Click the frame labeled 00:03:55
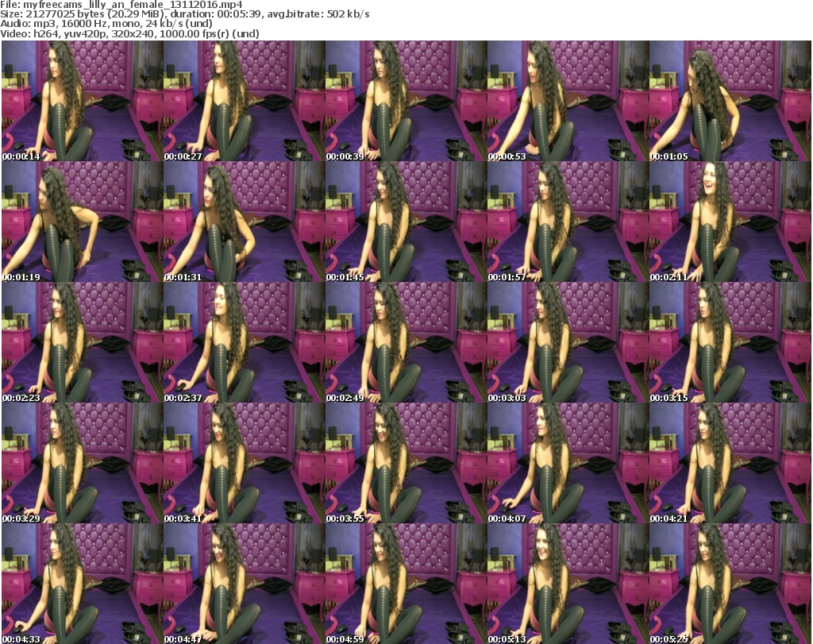The width and height of the screenshot is (813, 644). (406, 464)
